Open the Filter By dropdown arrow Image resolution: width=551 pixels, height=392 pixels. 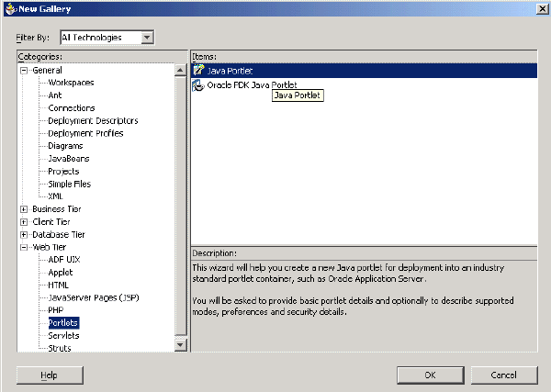coord(148,38)
